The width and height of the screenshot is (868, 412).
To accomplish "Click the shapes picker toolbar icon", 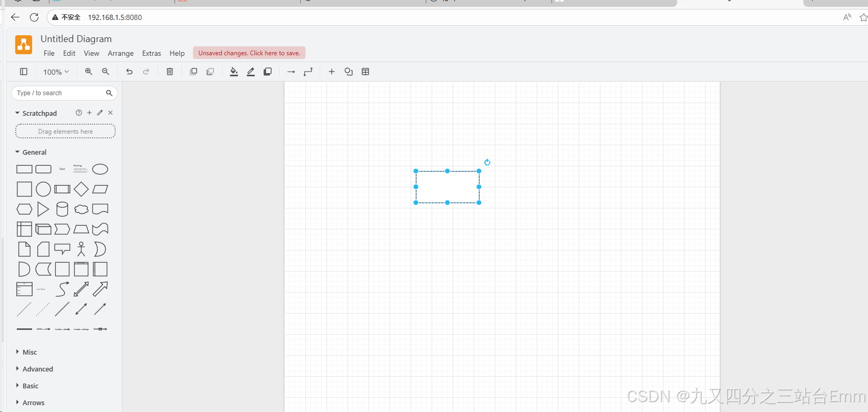I will click(349, 72).
